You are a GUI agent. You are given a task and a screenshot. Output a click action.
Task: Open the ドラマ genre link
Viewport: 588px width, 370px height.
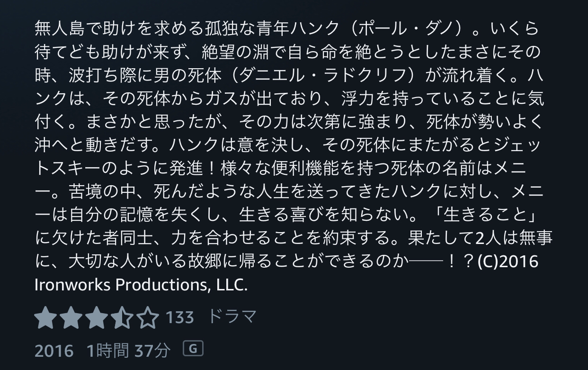pyautogui.click(x=232, y=316)
